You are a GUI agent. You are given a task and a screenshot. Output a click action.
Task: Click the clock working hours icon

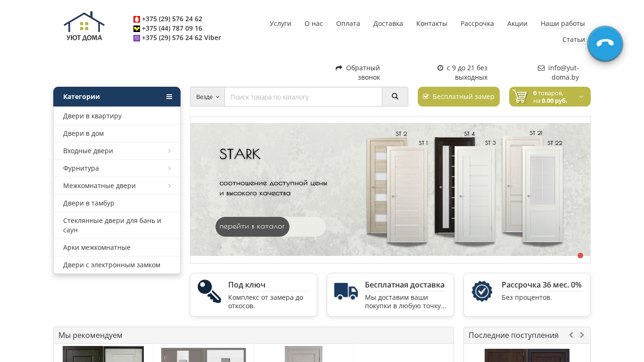[x=440, y=68]
